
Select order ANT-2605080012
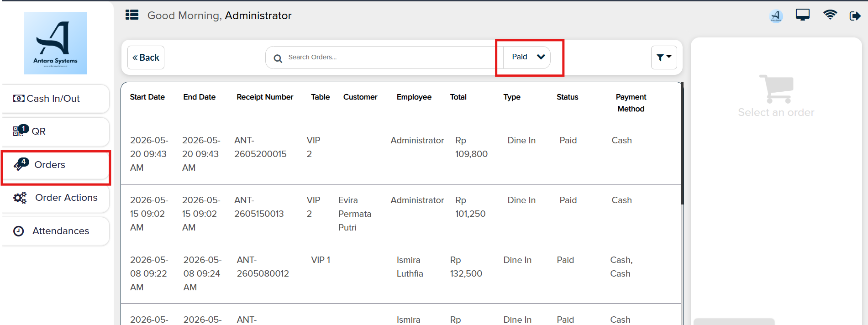click(263, 267)
